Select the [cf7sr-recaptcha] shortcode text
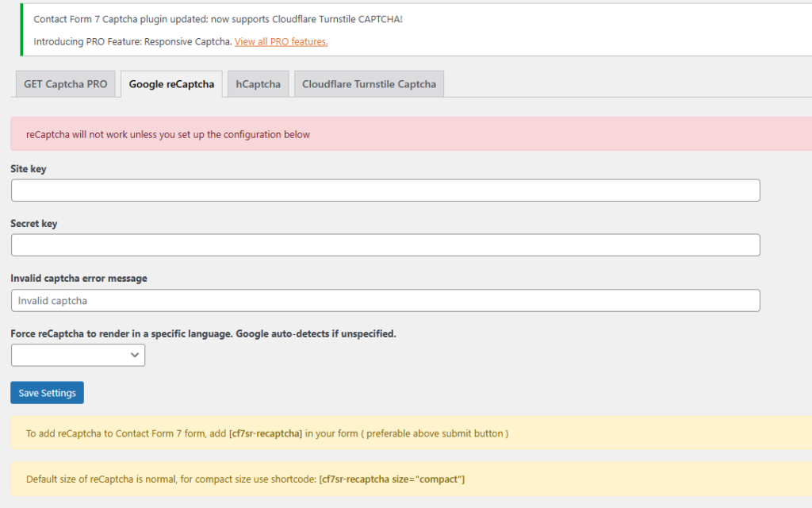Image resolution: width=812 pixels, height=508 pixels. click(x=266, y=433)
